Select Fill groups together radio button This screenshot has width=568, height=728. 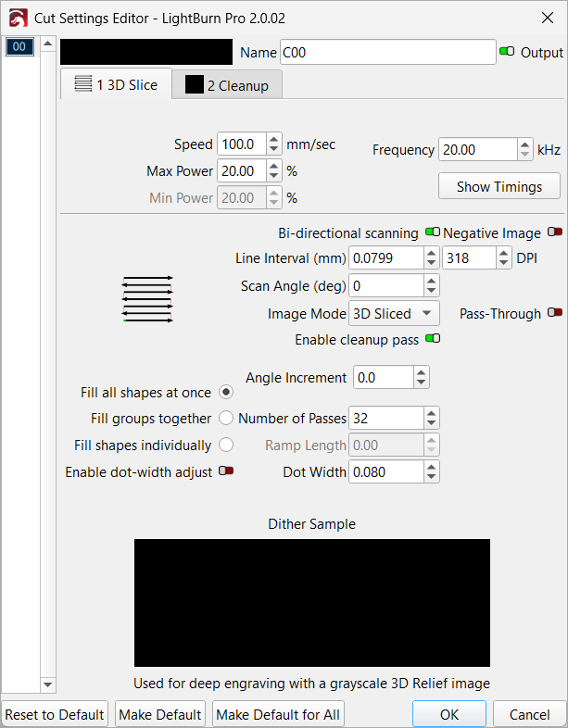(x=225, y=419)
